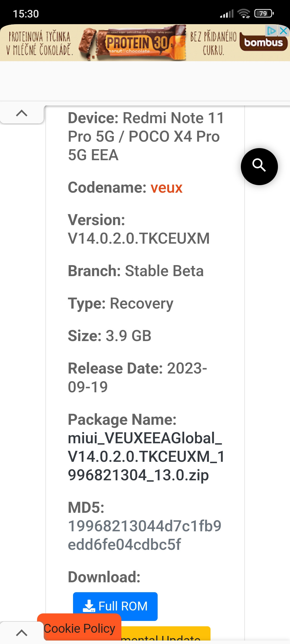Tap the Wi-Fi status icon

(x=244, y=13)
